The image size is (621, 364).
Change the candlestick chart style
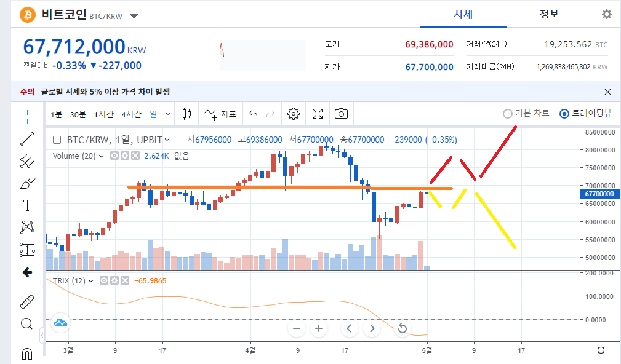click(x=186, y=114)
